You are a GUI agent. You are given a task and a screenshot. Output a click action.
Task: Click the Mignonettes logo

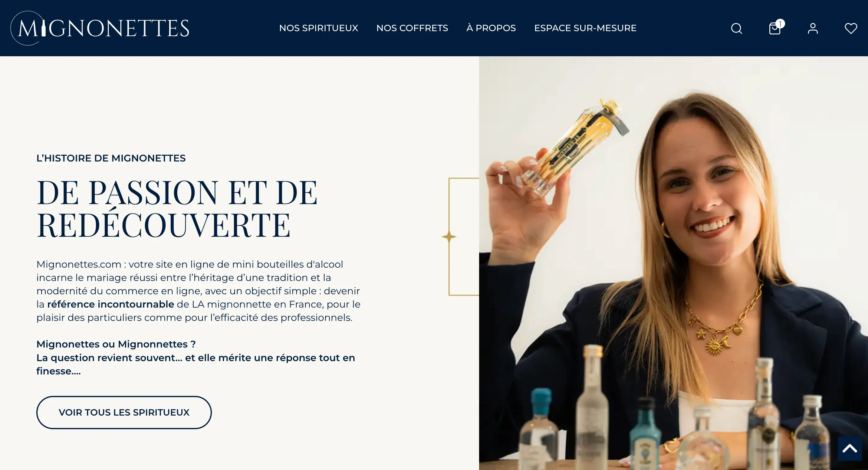[x=100, y=28]
